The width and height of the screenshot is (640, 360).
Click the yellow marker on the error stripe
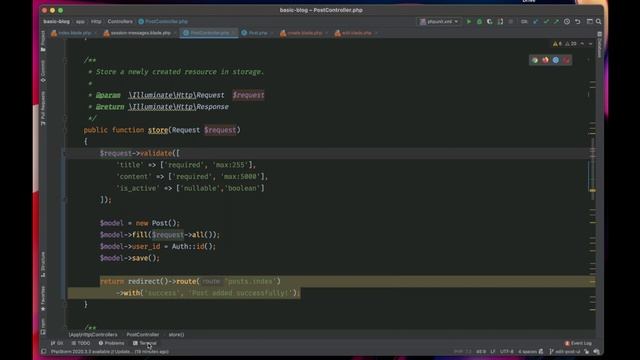[592, 190]
